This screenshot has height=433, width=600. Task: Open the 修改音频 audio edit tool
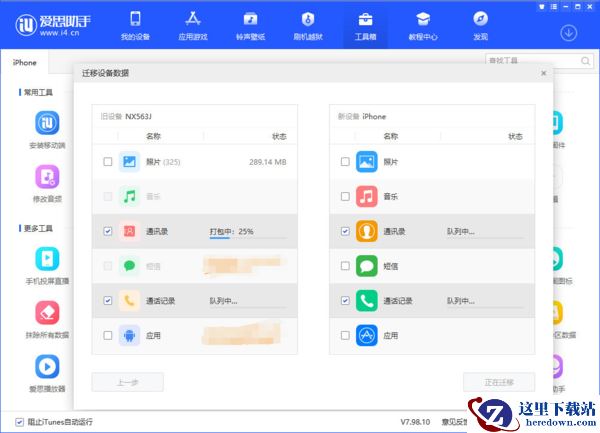coord(47,183)
